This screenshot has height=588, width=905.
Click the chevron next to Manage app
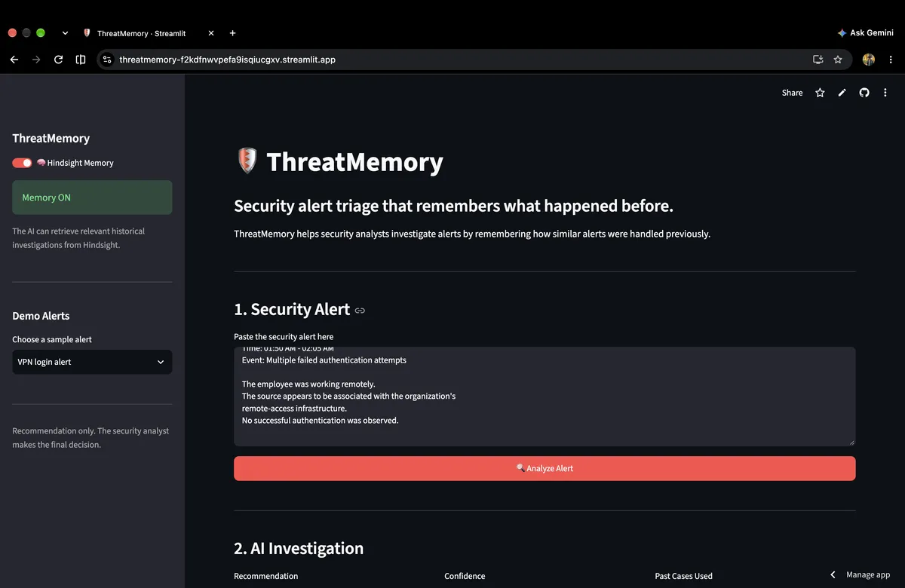[x=833, y=574]
